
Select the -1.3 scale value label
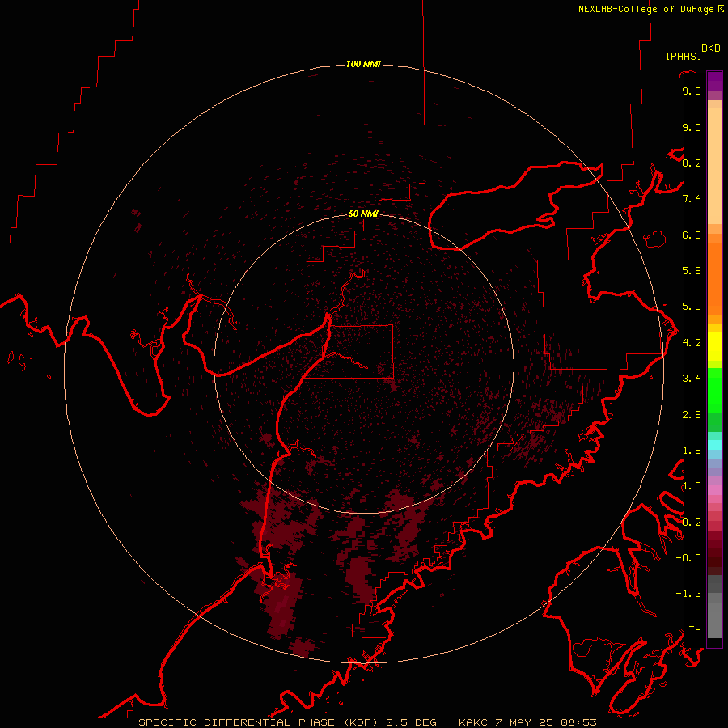point(688,594)
